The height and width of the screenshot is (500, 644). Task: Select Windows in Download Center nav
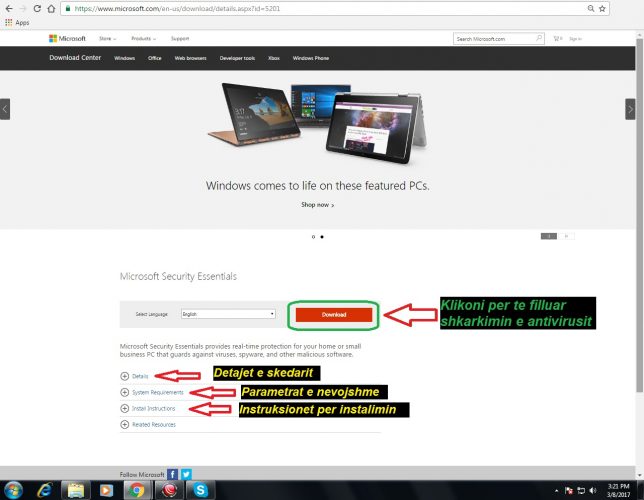coord(124,58)
